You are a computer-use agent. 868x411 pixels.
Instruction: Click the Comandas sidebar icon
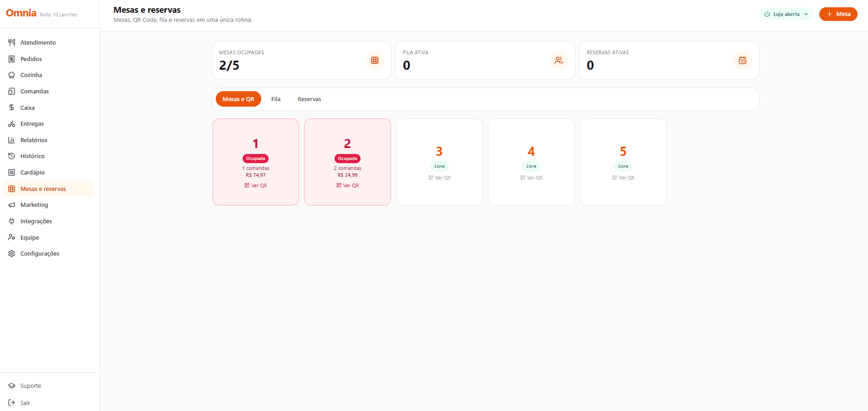12,91
